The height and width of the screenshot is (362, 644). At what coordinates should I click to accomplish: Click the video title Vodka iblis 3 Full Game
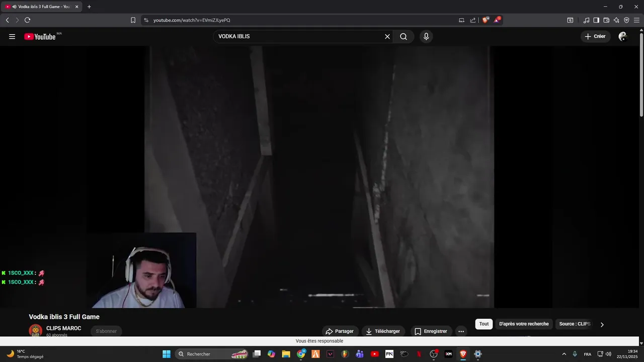tap(64, 317)
